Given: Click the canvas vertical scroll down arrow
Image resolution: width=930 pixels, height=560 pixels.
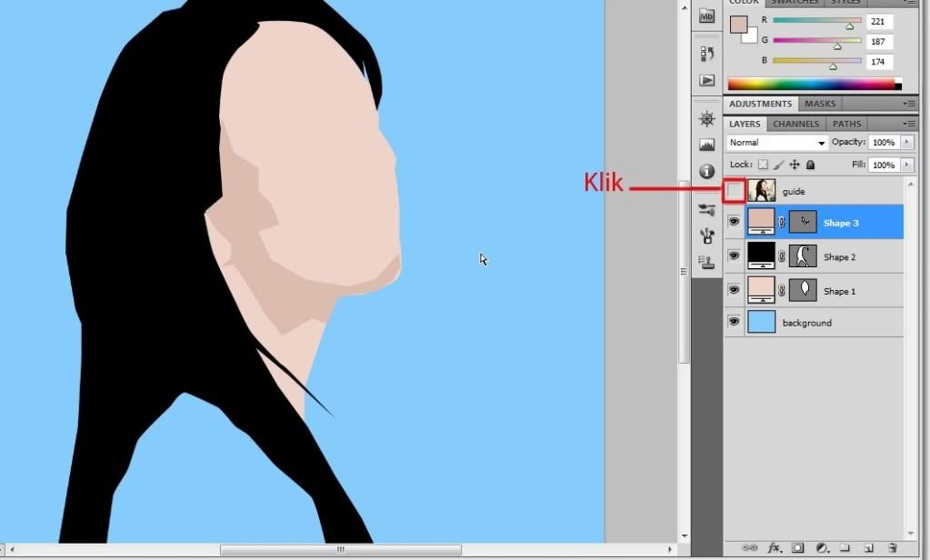Looking at the screenshot, I should (x=684, y=535).
